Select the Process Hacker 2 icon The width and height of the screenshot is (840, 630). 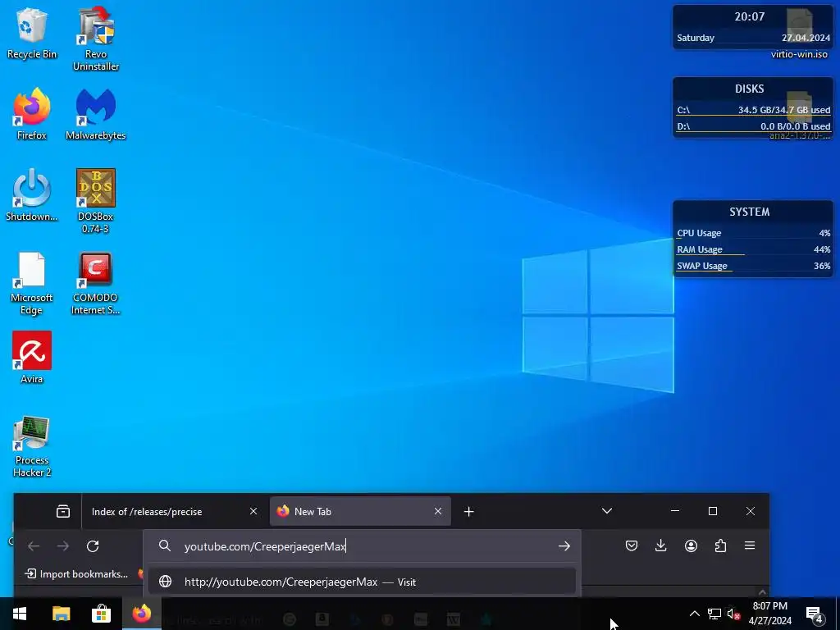click(32, 445)
